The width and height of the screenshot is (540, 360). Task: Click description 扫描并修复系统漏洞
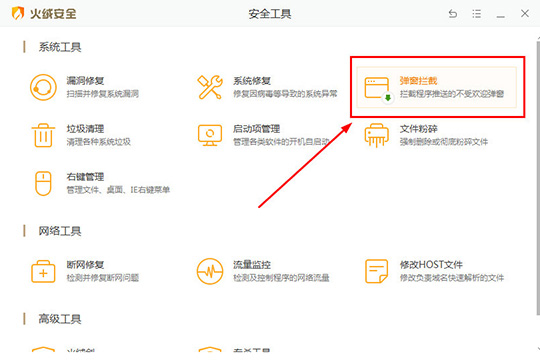[x=103, y=94]
